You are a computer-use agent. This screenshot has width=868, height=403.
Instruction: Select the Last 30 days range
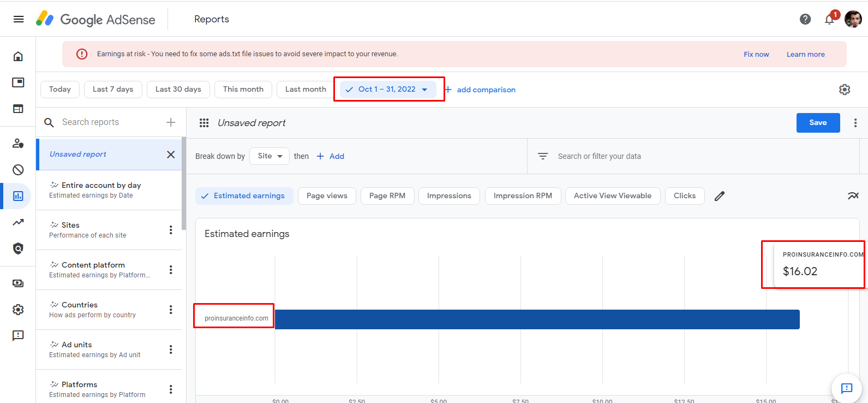(x=178, y=90)
